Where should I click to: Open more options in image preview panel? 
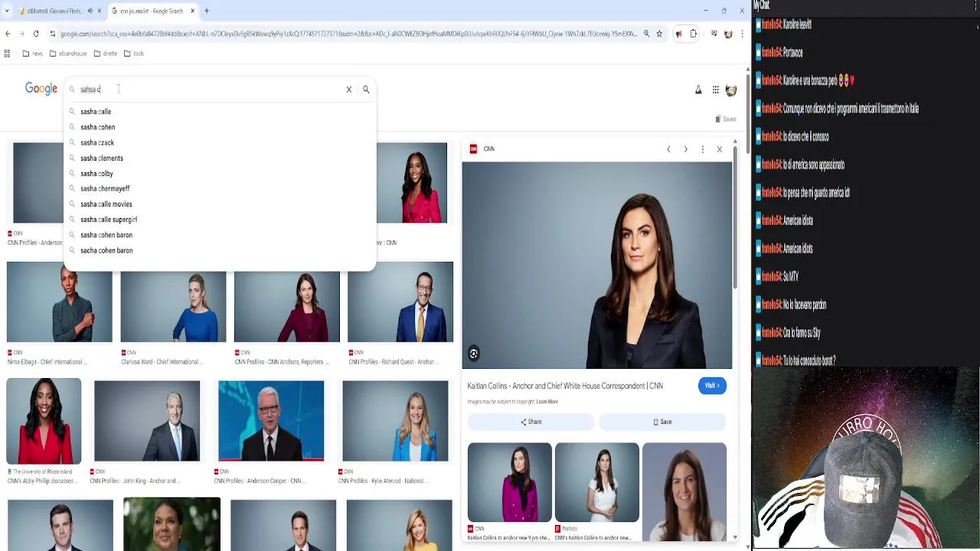(703, 149)
